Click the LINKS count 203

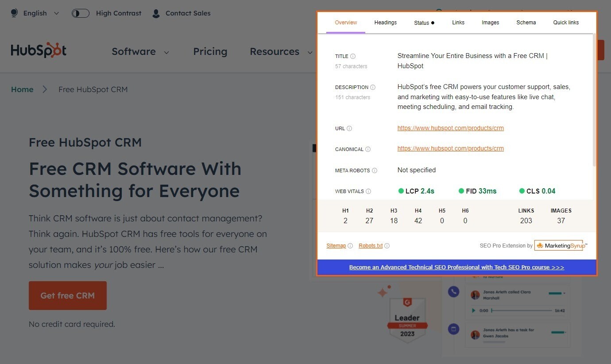(x=526, y=221)
